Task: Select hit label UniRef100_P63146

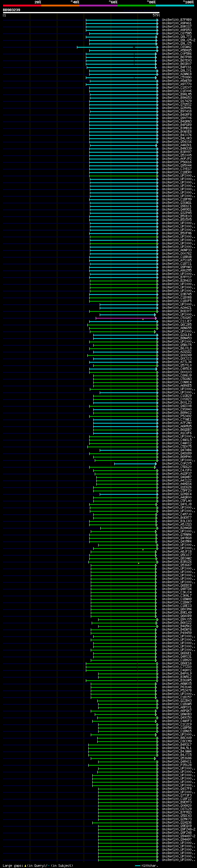Action: [x=177, y=687]
